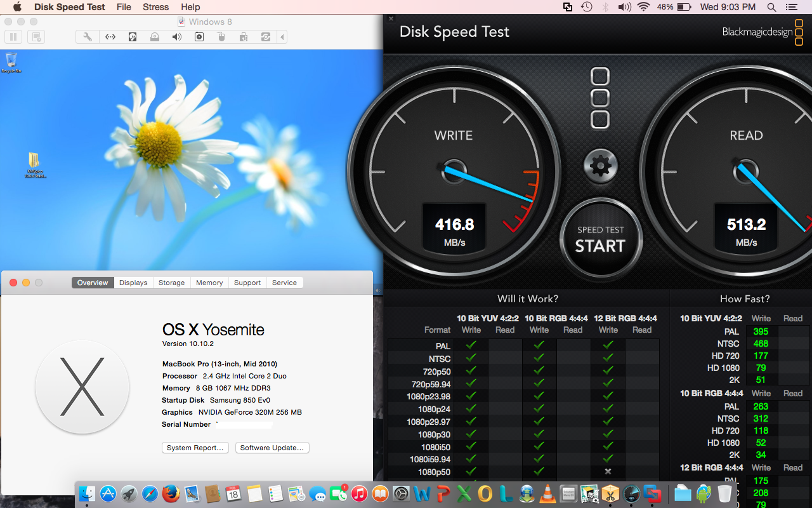
Task: Open VMware Fusion icon in the Dock
Action: [652, 493]
